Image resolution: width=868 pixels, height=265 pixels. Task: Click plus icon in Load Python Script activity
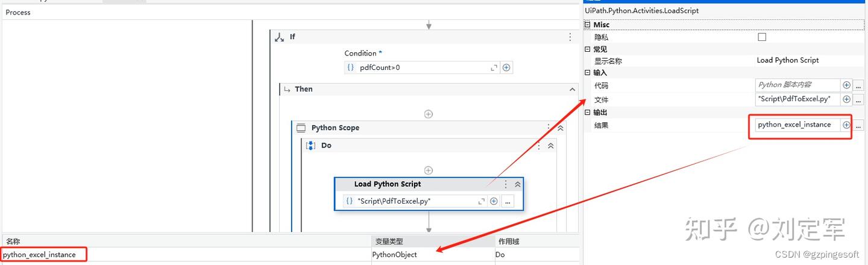[494, 201]
